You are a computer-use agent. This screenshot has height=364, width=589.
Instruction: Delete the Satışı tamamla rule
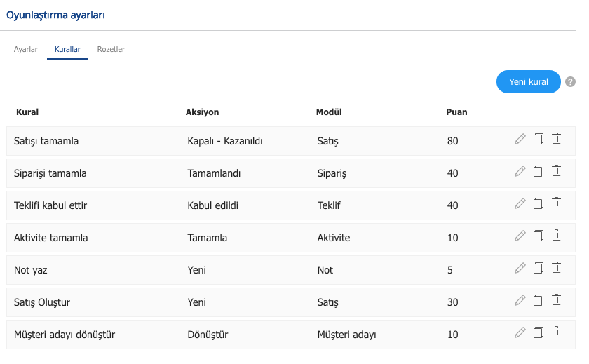pos(556,139)
